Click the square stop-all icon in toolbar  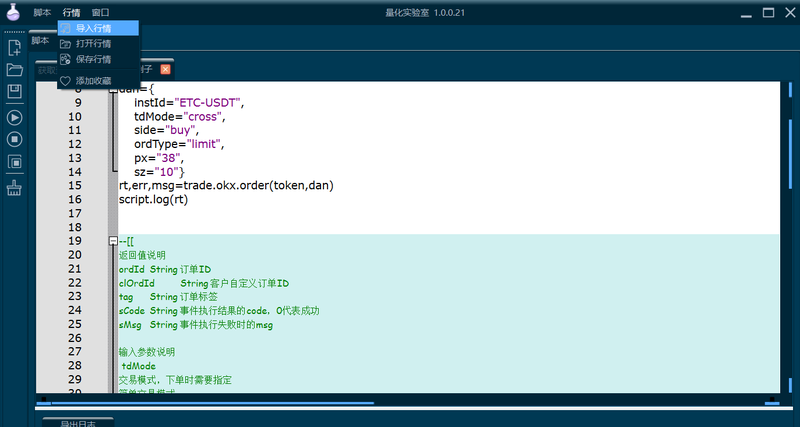click(14, 162)
